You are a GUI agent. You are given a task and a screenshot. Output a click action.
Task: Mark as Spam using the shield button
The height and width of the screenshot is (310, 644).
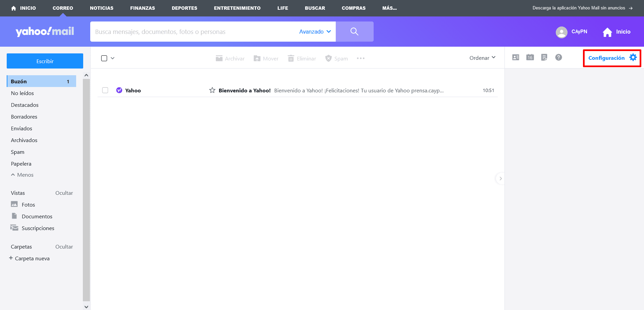[x=336, y=58]
